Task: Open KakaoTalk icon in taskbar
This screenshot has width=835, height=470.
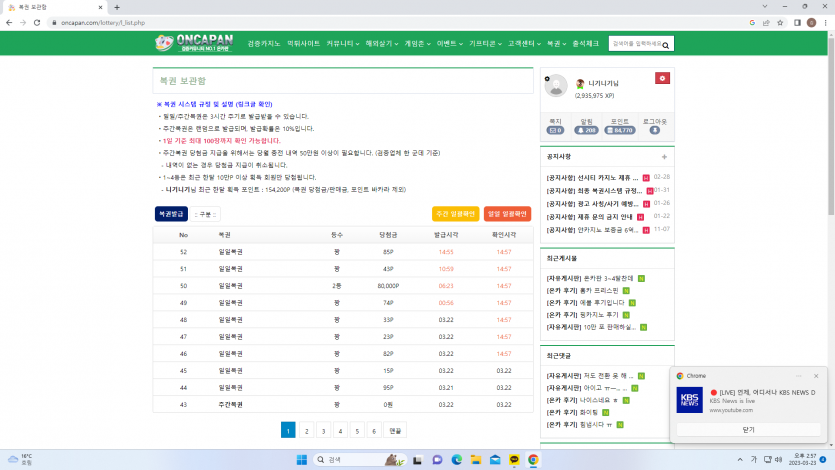Action: (x=514, y=460)
